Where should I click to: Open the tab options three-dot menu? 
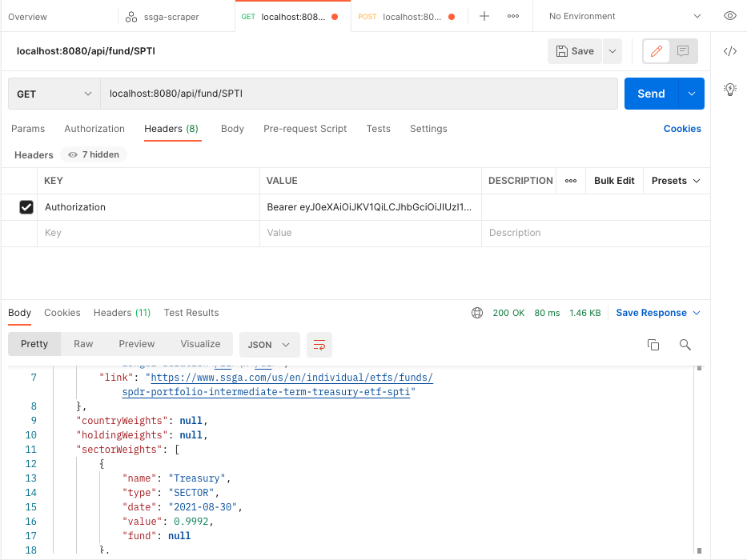pos(513,16)
